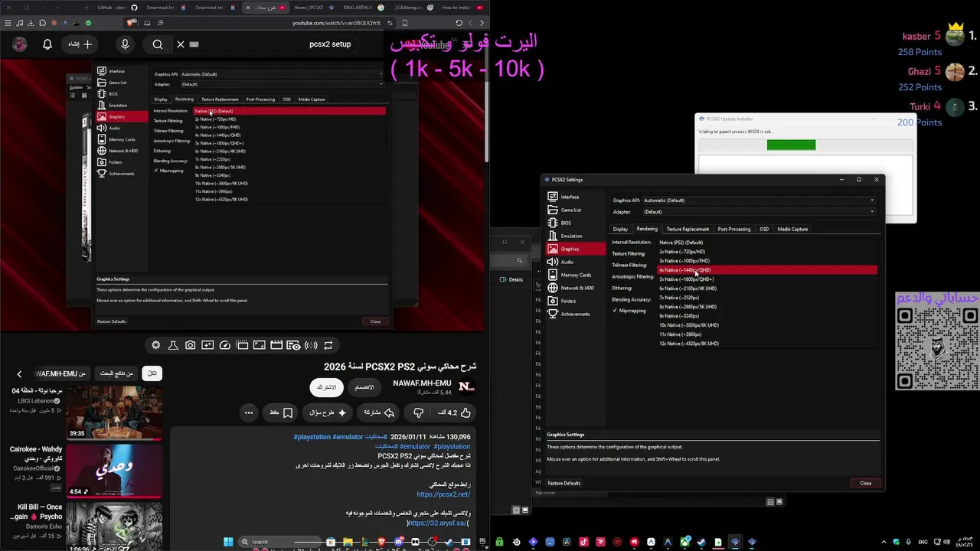Click the browser bookmark icon near address bar
Image resolution: width=980 pixels, height=551 pixels.
(405, 23)
